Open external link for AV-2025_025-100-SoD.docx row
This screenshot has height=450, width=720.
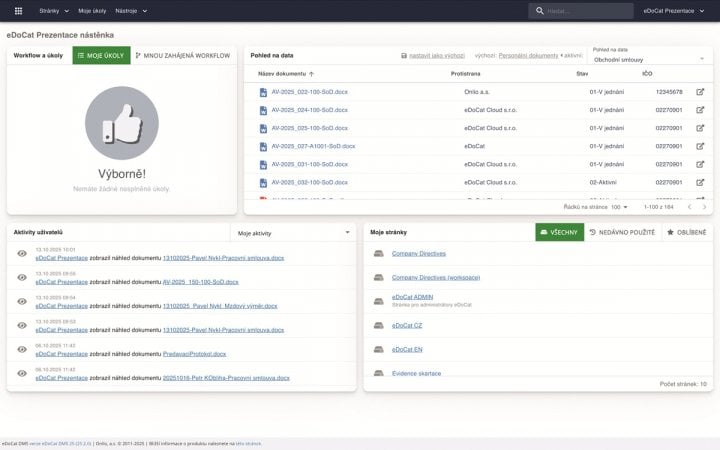point(700,128)
